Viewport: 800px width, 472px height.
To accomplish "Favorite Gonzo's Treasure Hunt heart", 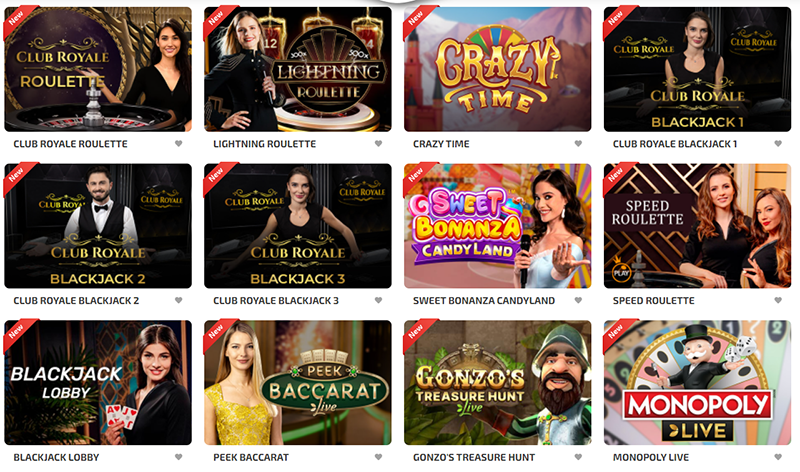I will pos(578,457).
